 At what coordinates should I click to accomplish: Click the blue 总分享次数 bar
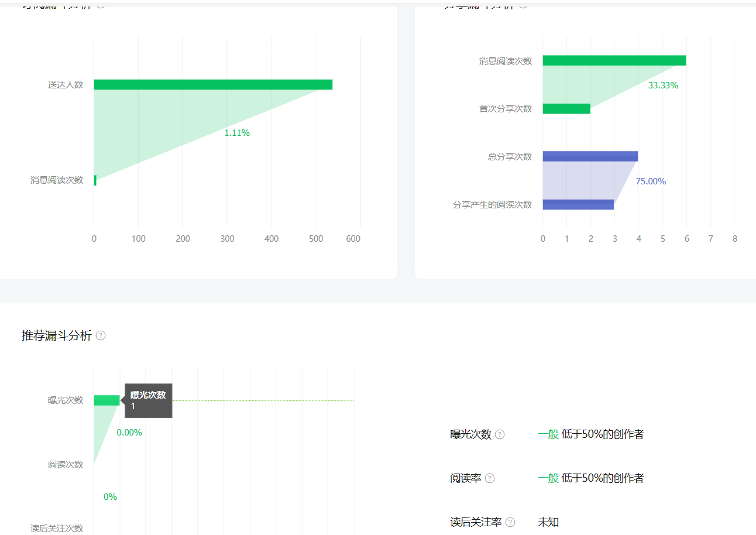tap(590, 156)
